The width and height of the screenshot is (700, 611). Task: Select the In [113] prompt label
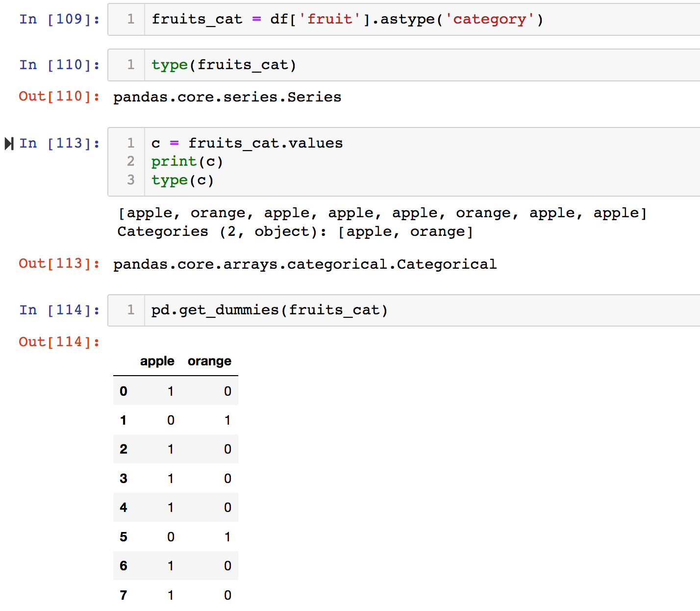click(59, 143)
